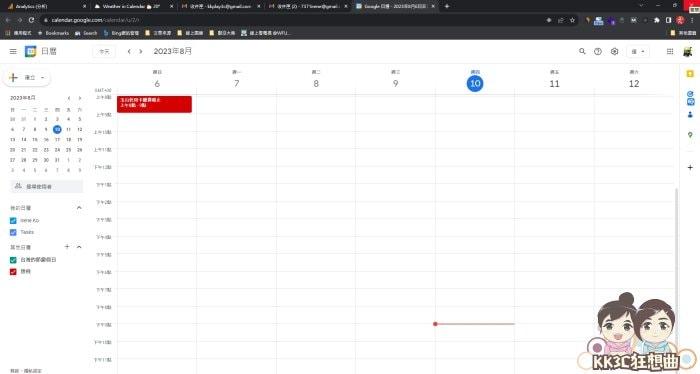Viewport: 700px width, 374px height.
Task: Open the help question-mark icon
Action: tap(598, 51)
